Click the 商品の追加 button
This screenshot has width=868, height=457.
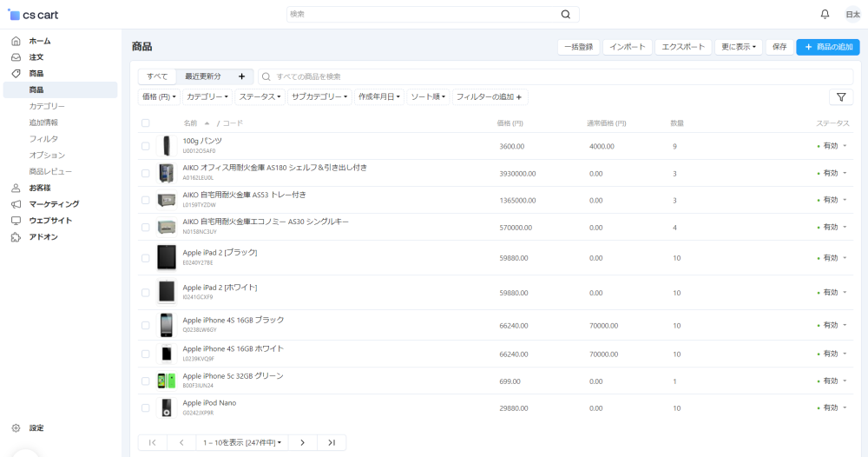(x=828, y=47)
